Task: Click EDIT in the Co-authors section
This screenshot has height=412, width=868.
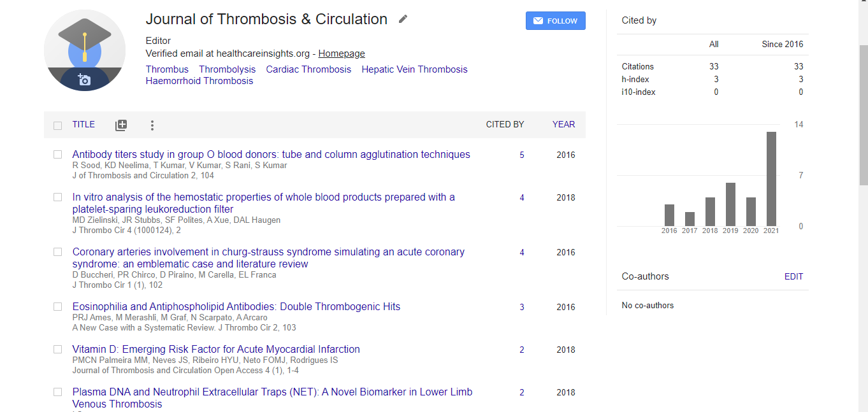Action: tap(793, 276)
